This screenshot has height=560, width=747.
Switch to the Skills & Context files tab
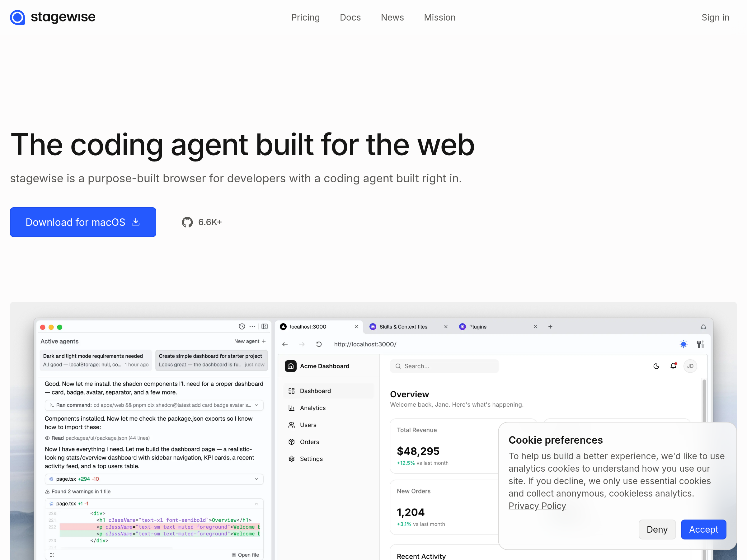(x=403, y=327)
